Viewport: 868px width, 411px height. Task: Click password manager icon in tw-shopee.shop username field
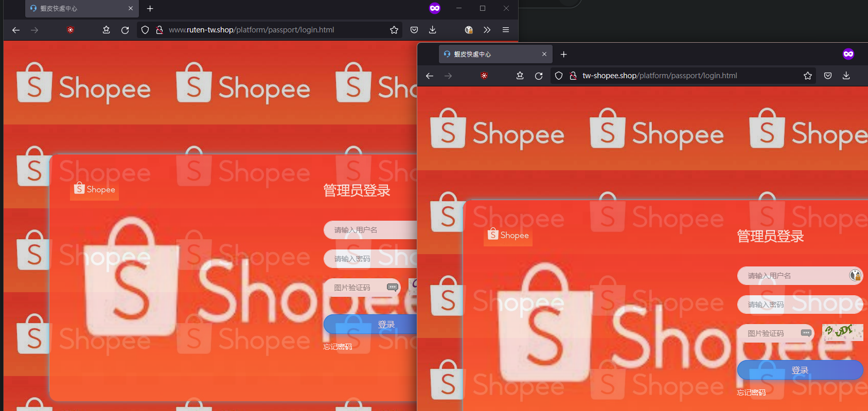855,276
